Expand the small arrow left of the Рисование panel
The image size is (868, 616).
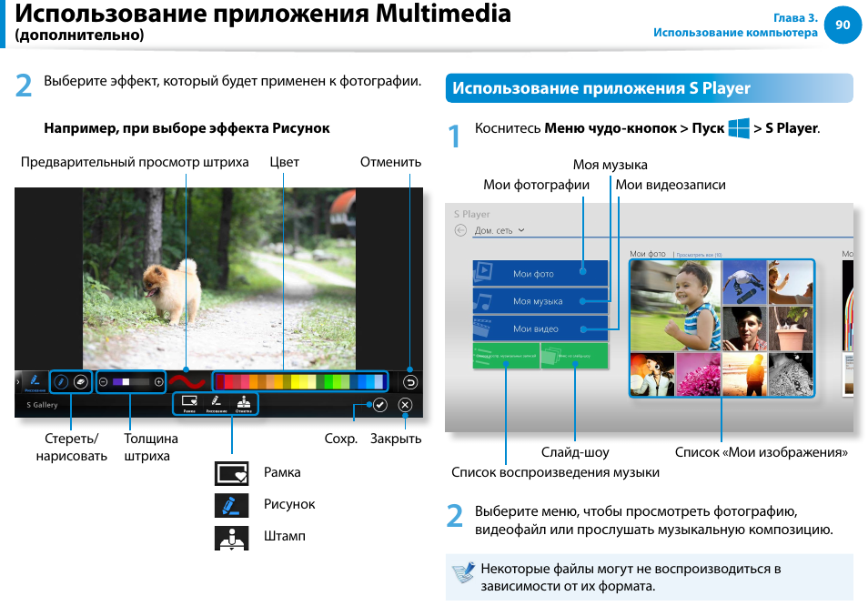[18, 382]
